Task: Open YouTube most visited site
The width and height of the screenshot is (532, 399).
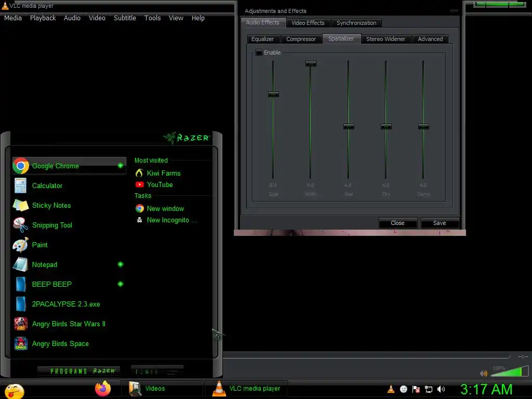Action: pos(160,184)
